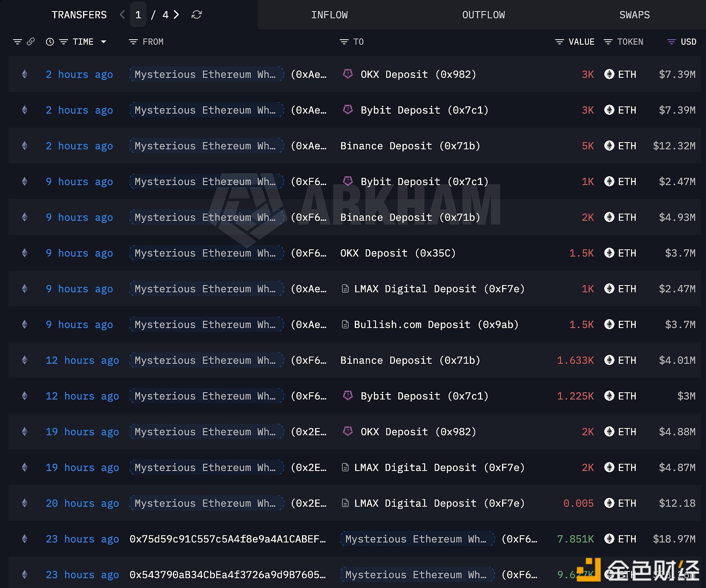706x588 pixels.
Task: Click the ETH token icon in the $3M row
Action: coord(609,396)
